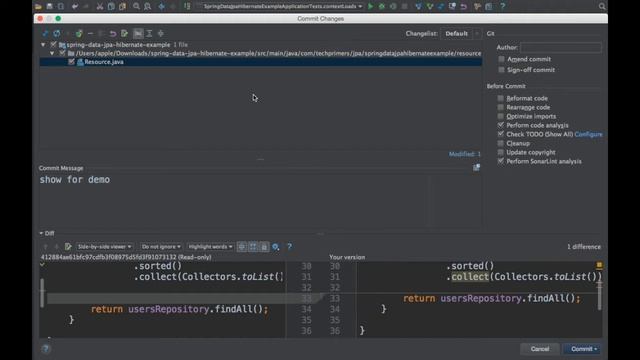Open the Do not ignore dropdown
Image resolution: width=640 pixels, height=360 pixels.
161,247
